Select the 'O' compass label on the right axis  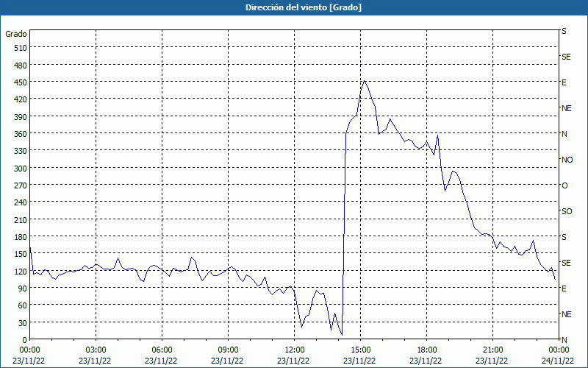pos(564,186)
